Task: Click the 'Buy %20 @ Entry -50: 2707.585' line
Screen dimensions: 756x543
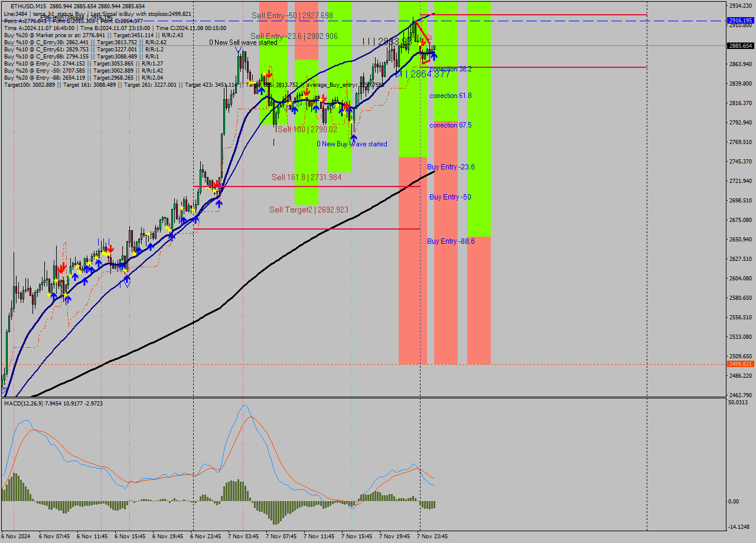Action: click(83, 71)
